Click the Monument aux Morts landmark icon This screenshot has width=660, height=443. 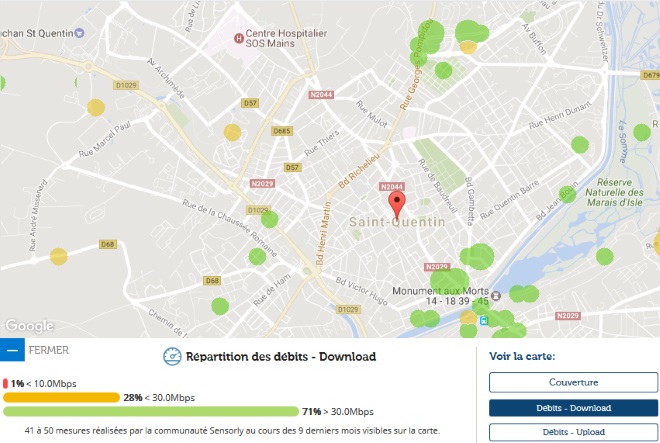pyautogui.click(x=496, y=296)
